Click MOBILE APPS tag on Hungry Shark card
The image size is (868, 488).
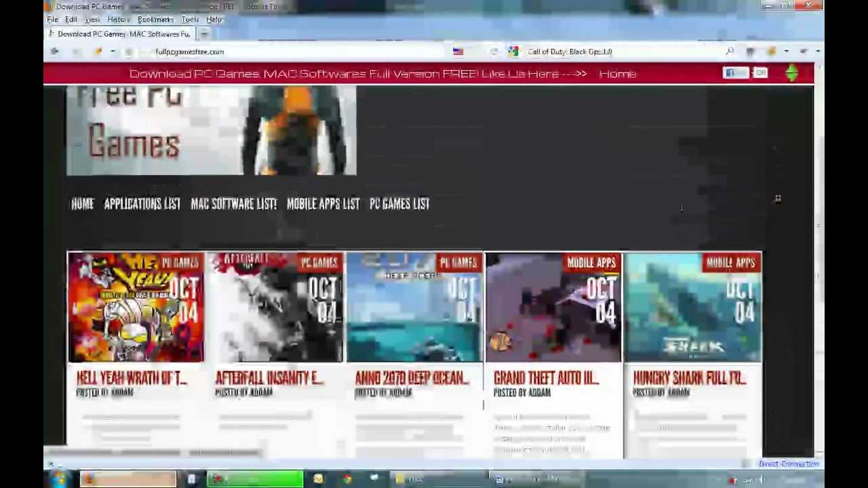click(730, 263)
